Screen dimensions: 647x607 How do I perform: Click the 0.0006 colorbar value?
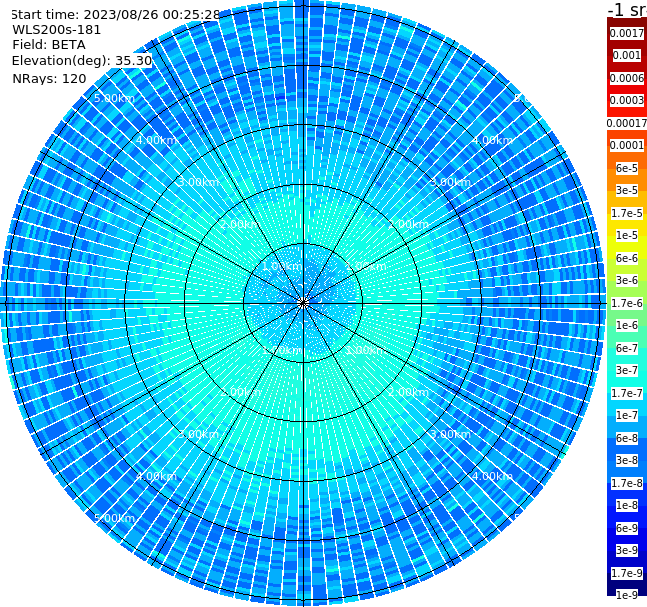coord(627,78)
